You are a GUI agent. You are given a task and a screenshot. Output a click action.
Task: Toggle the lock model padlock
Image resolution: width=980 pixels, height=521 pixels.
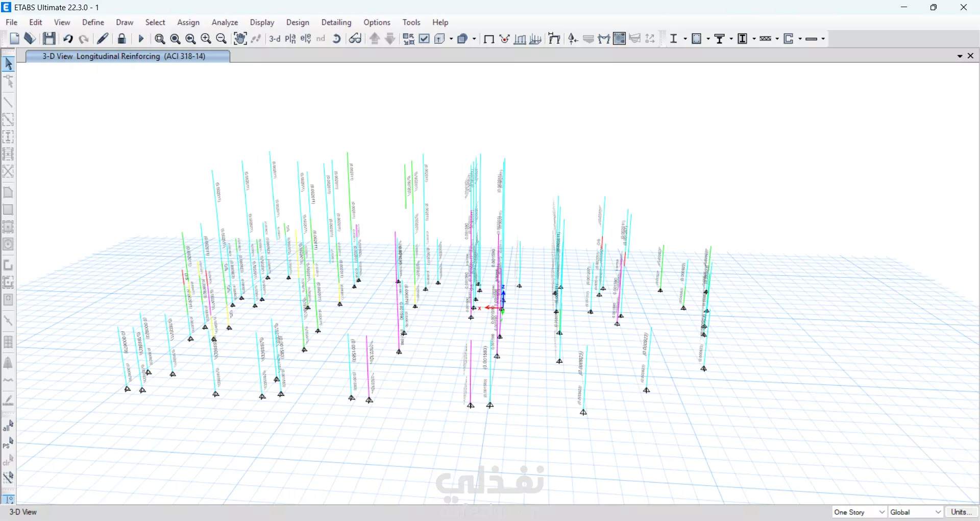point(122,39)
